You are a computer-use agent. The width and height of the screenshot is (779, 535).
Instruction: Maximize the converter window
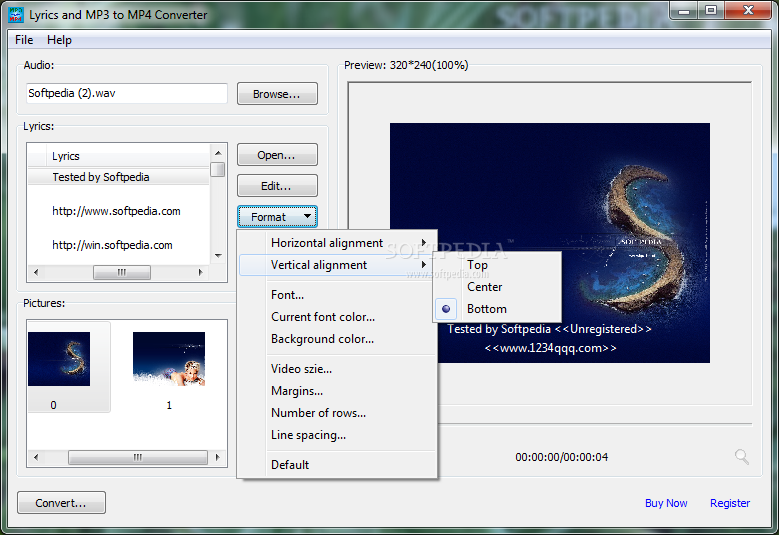coord(711,11)
